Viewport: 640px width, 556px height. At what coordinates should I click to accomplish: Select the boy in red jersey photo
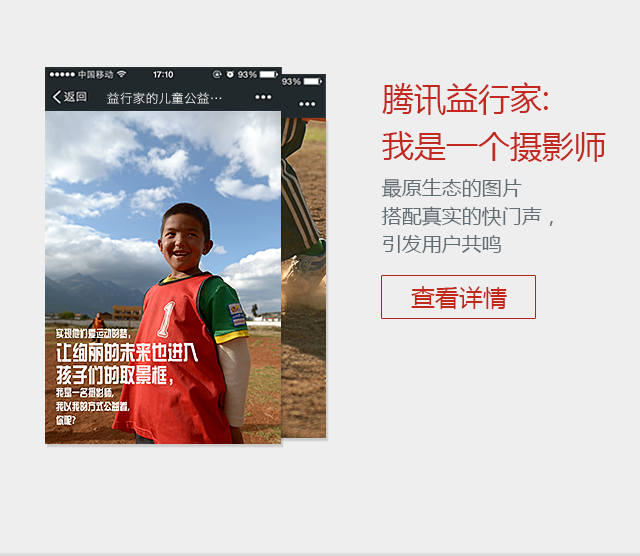[163, 278]
